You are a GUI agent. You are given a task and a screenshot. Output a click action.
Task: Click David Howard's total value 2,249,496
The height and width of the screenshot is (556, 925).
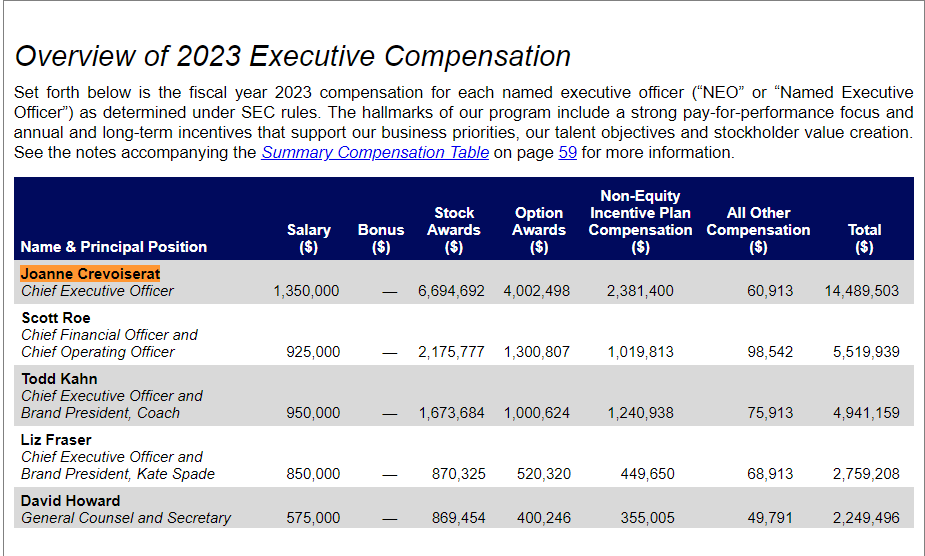tap(865, 518)
